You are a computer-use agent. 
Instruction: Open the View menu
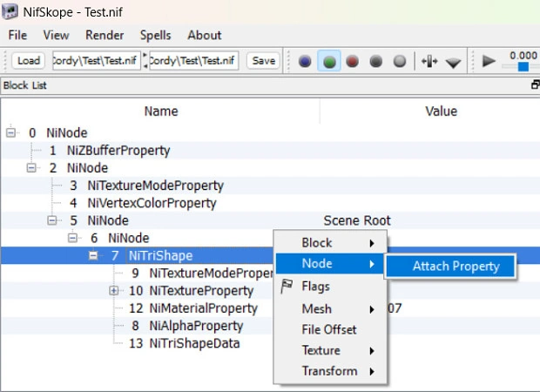pos(56,35)
